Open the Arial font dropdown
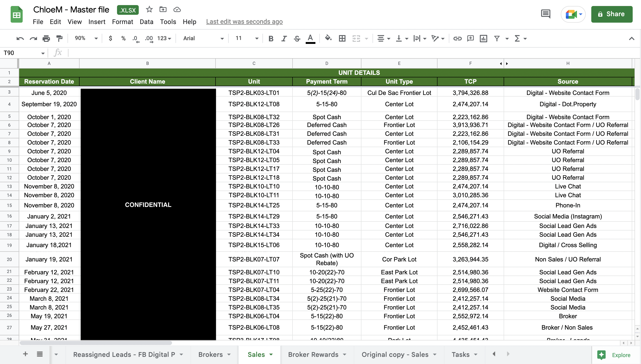Image resolution: width=641 pixels, height=364 pixels. (203, 38)
